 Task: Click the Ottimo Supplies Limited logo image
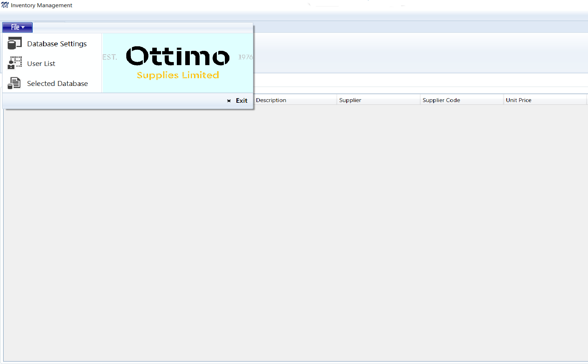178,63
